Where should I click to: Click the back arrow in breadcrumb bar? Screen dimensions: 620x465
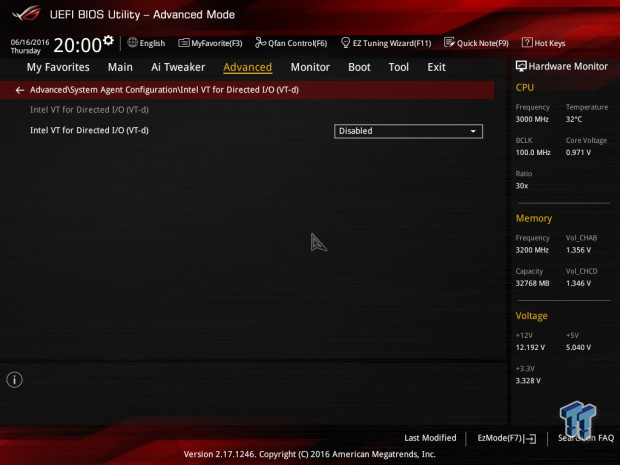coord(20,90)
